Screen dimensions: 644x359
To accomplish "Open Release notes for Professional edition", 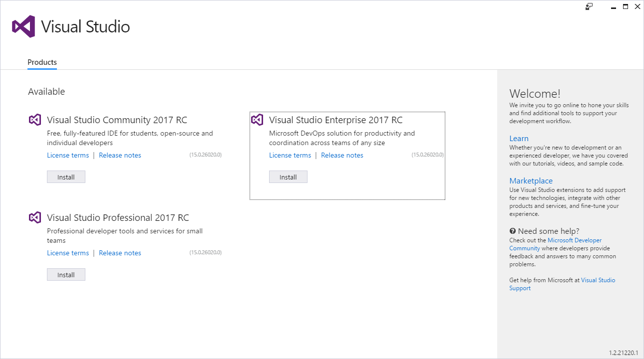I will pos(120,253).
